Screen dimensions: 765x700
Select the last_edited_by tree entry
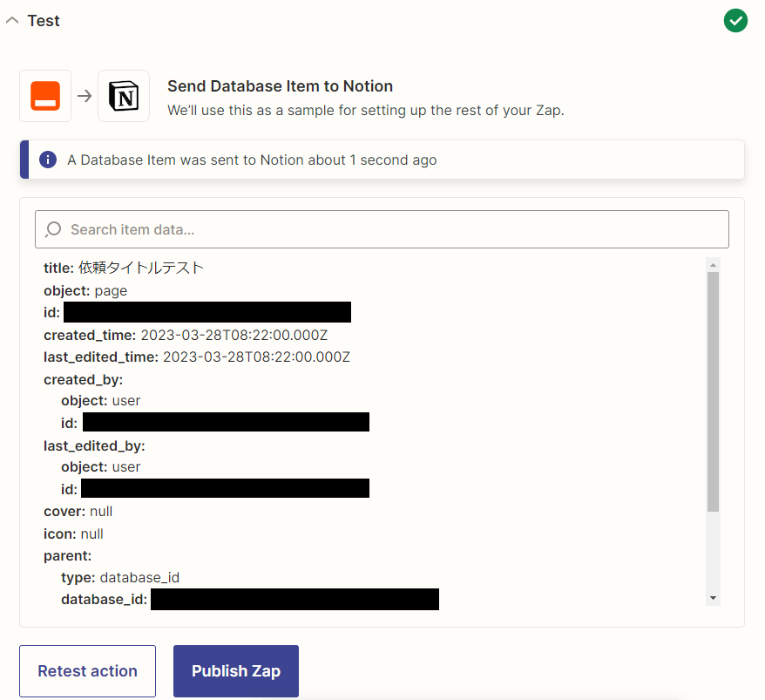(94, 445)
